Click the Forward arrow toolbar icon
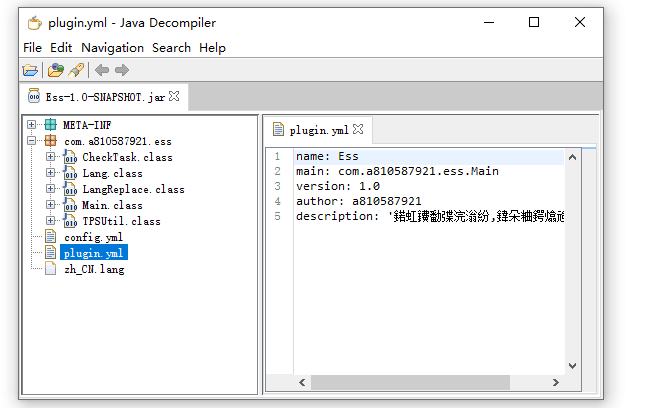Image resolution: width=653 pixels, height=408 pixels. [122, 70]
